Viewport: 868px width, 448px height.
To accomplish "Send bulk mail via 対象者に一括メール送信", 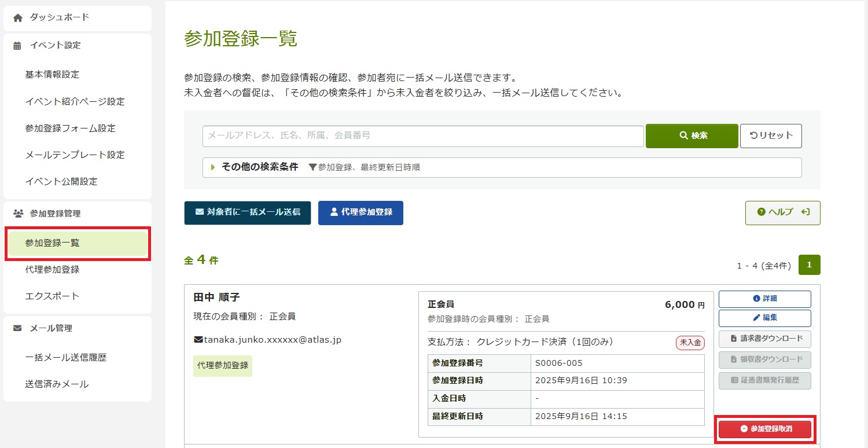I will pyautogui.click(x=247, y=212).
